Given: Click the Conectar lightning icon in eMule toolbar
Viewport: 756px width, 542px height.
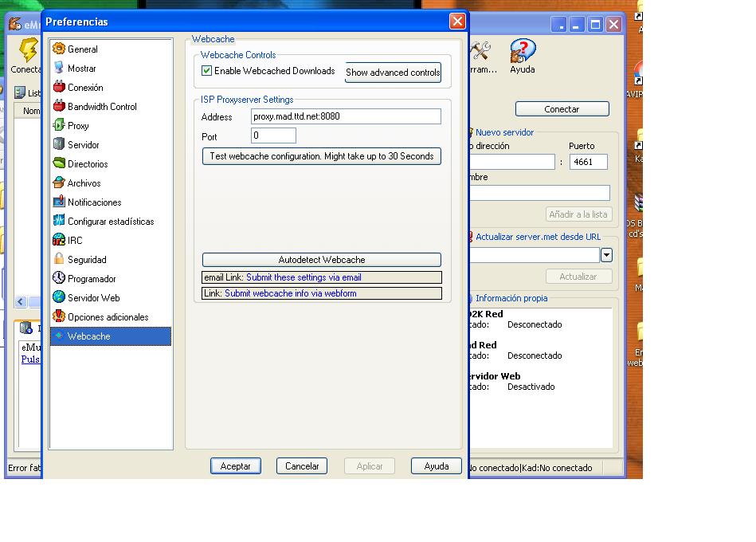Looking at the screenshot, I should tap(28, 50).
